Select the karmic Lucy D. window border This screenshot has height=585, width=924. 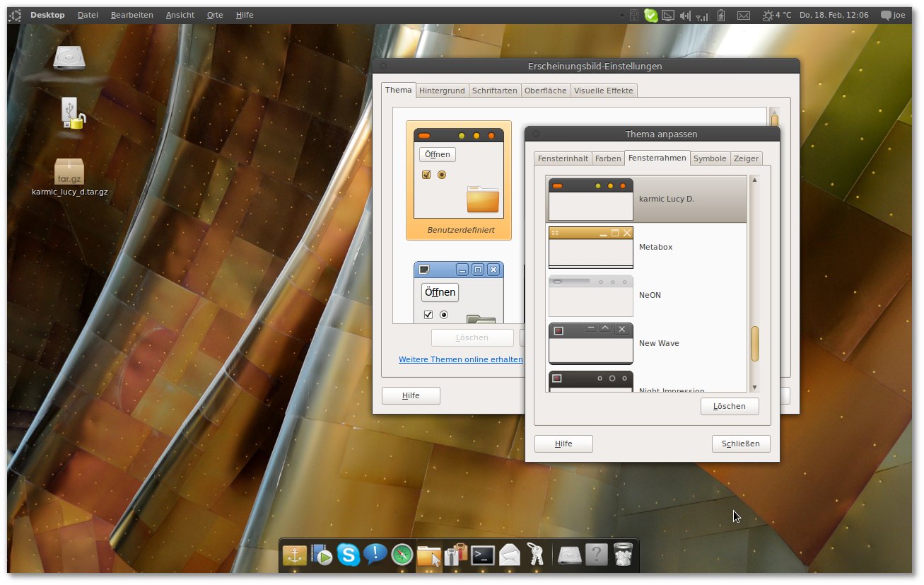tap(646, 199)
